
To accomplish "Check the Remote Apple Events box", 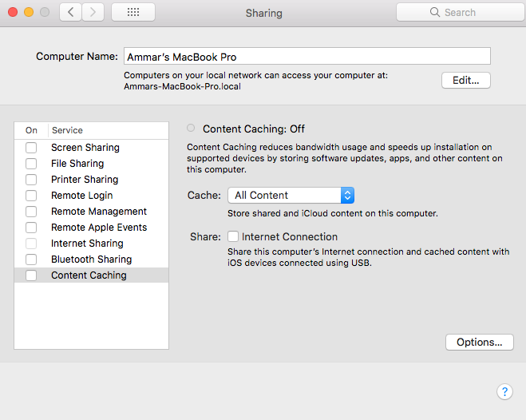I will [31, 228].
